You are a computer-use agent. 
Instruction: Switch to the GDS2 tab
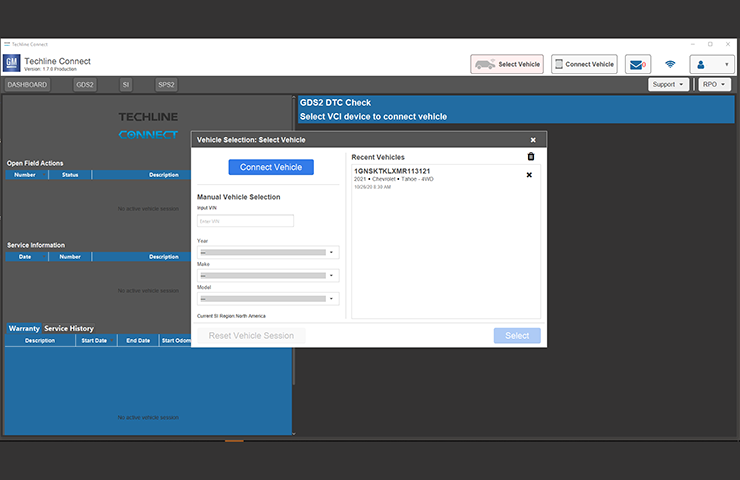pos(85,85)
